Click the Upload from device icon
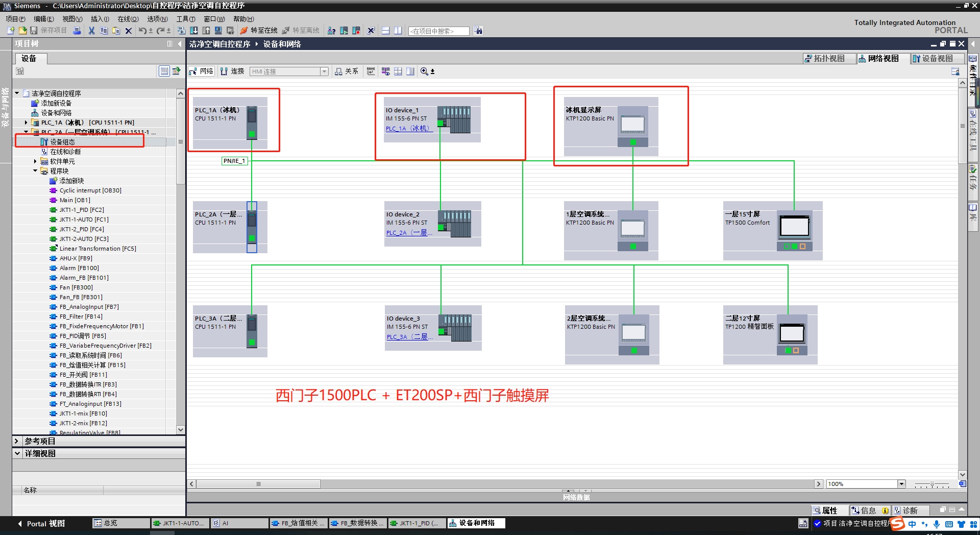Screen dimensions: 980x535 206,31
